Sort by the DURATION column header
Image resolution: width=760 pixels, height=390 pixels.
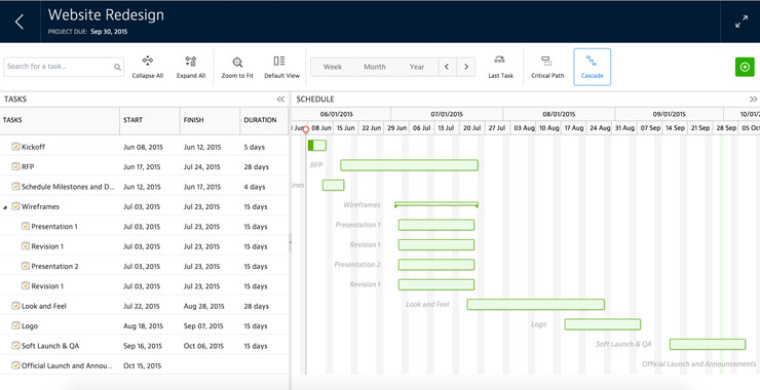point(264,120)
